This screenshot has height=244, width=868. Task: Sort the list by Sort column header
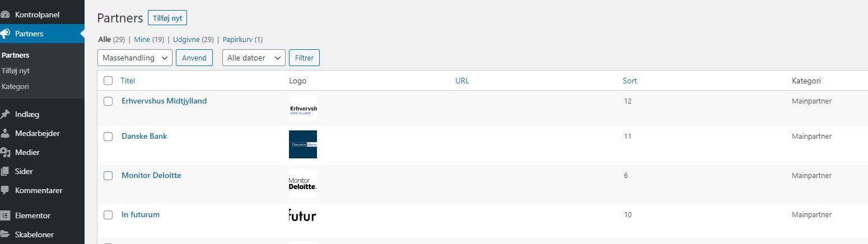click(629, 81)
